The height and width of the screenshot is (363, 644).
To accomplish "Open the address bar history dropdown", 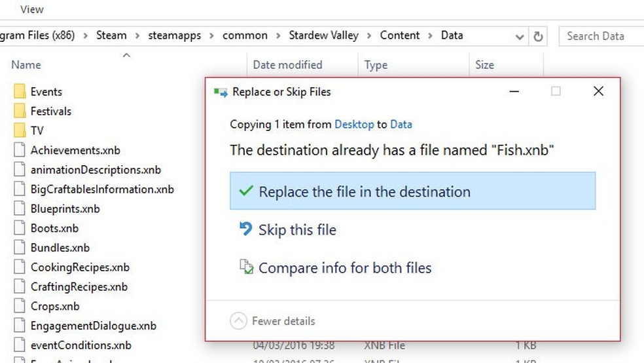I will tap(519, 36).
